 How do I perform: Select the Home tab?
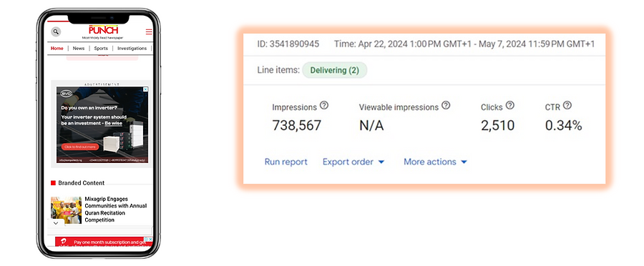click(x=57, y=48)
